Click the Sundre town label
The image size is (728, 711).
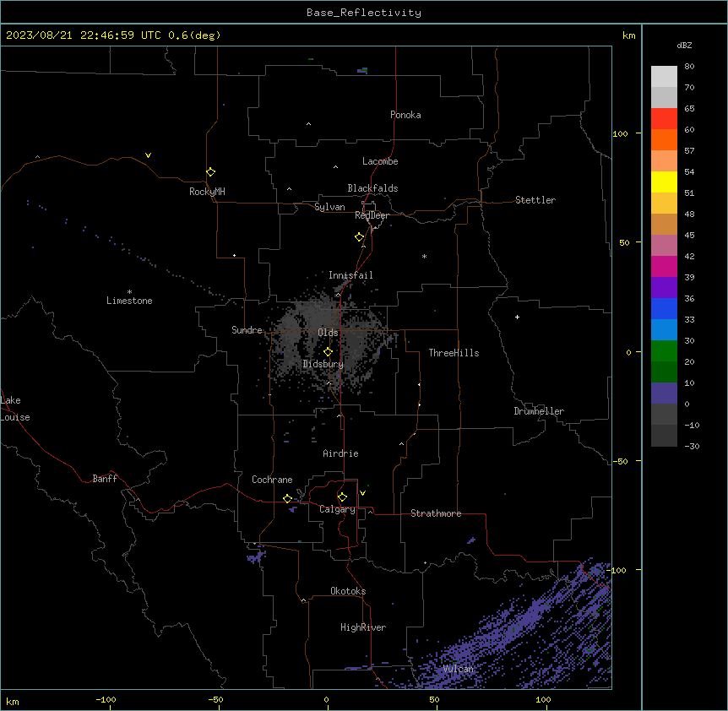point(247,330)
